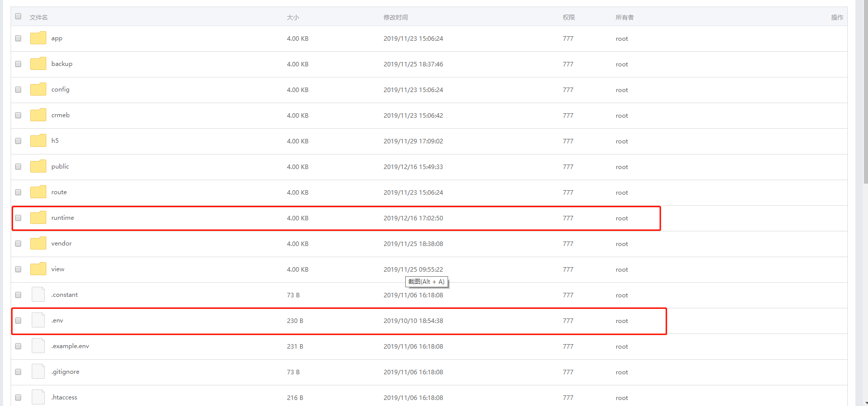Click the .gitignore file icon
868x406 pixels.
(38, 371)
